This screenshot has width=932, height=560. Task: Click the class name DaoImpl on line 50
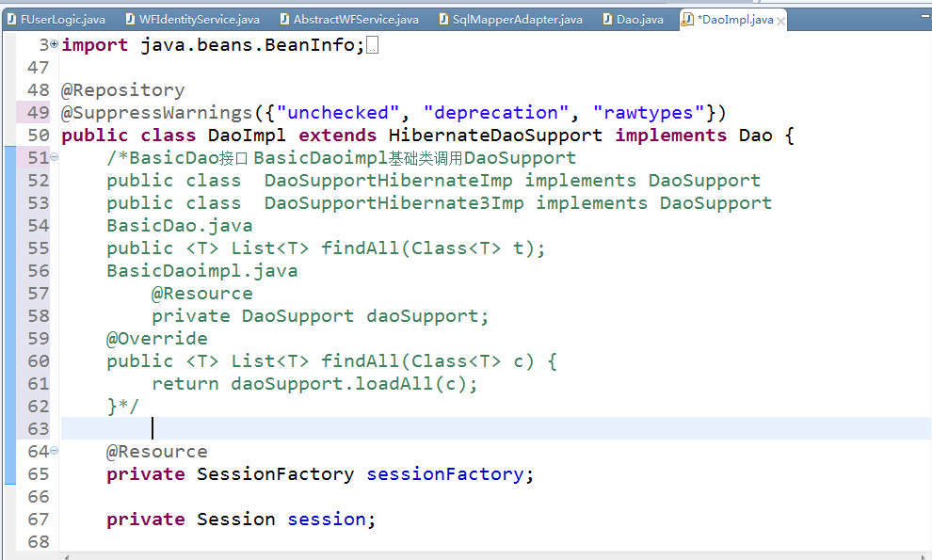247,136
